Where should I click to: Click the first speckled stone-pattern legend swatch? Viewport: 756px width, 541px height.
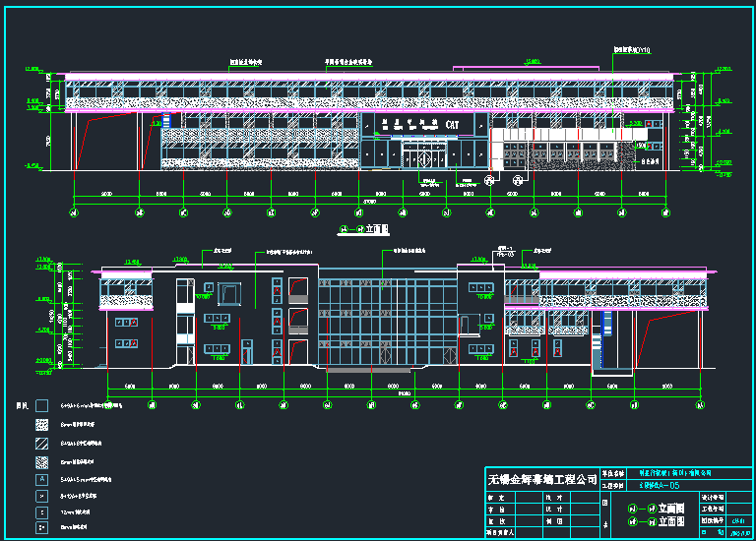(42, 424)
